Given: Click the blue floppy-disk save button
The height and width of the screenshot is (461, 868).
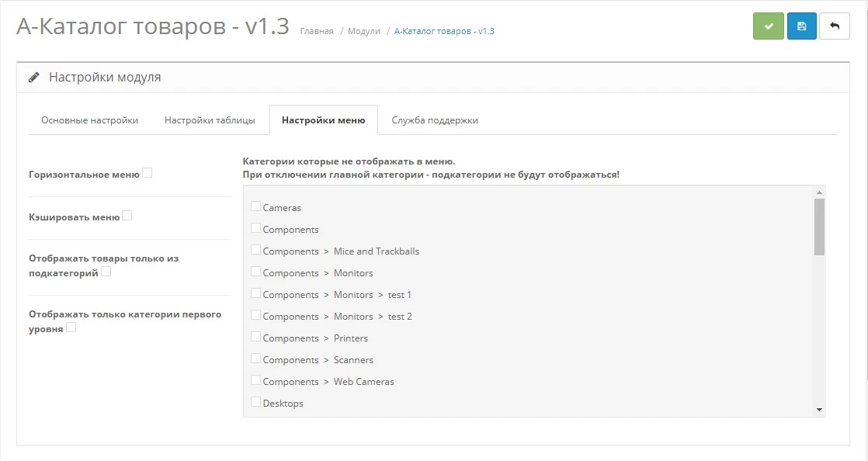Looking at the screenshot, I should (x=801, y=26).
